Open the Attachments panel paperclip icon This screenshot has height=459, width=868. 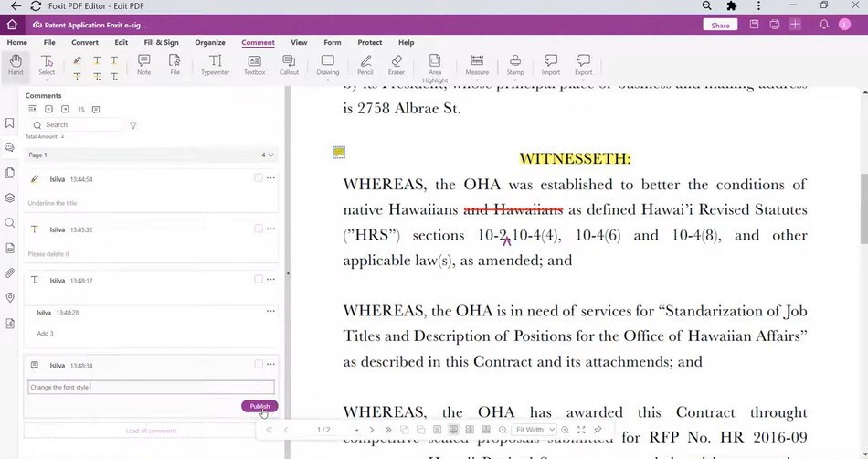[10, 272]
